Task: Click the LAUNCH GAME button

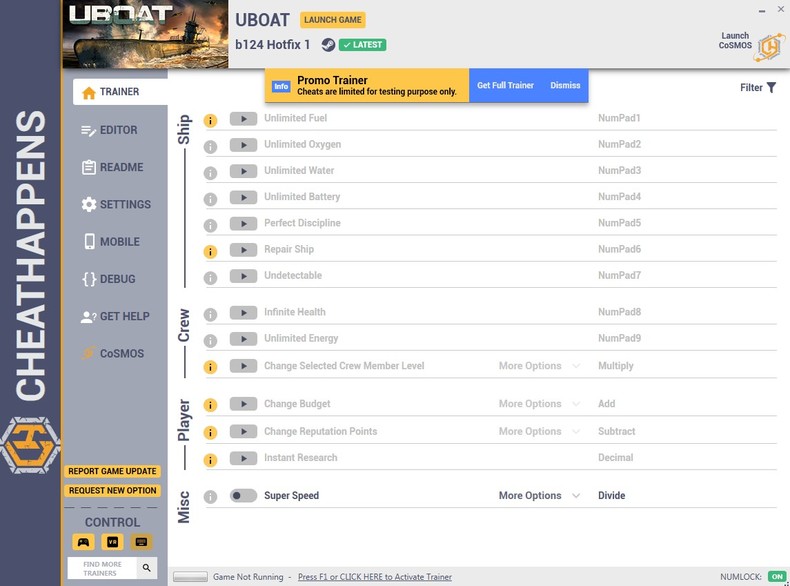Action: pyautogui.click(x=333, y=20)
